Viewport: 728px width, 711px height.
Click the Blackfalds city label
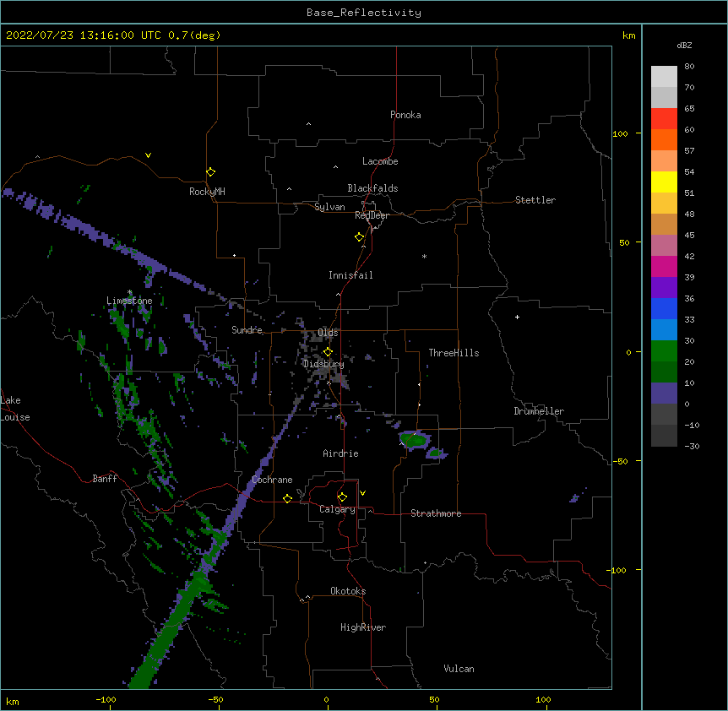[x=372, y=188]
